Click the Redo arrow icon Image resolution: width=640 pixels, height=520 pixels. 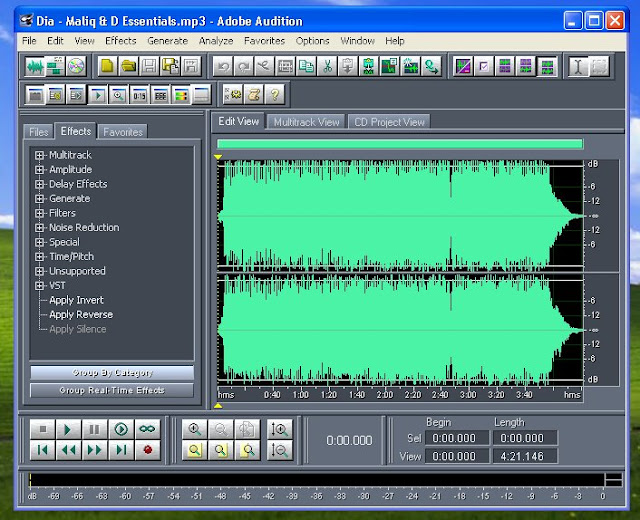pyautogui.click(x=244, y=67)
